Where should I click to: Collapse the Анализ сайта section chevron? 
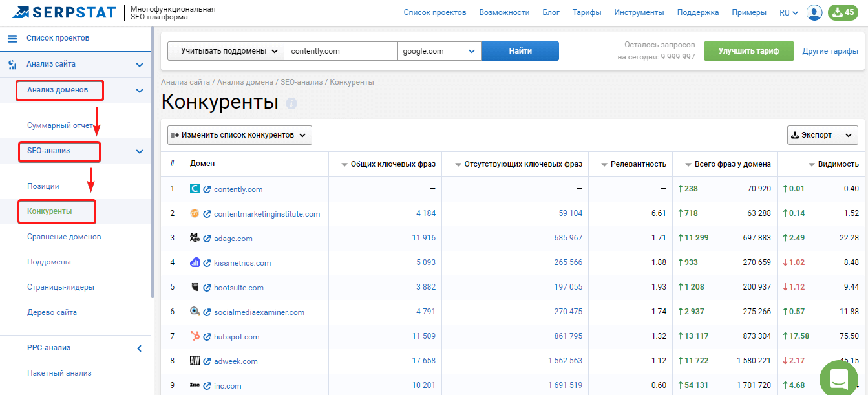pyautogui.click(x=139, y=65)
